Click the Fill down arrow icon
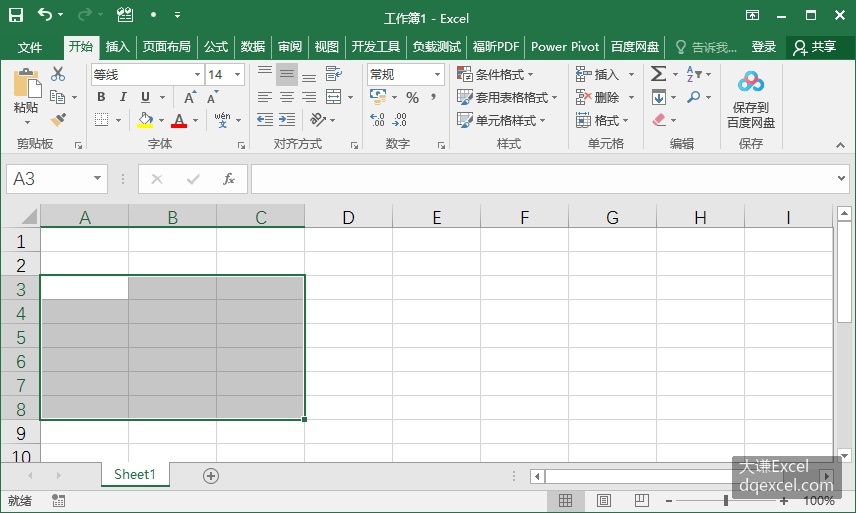 tap(658, 98)
